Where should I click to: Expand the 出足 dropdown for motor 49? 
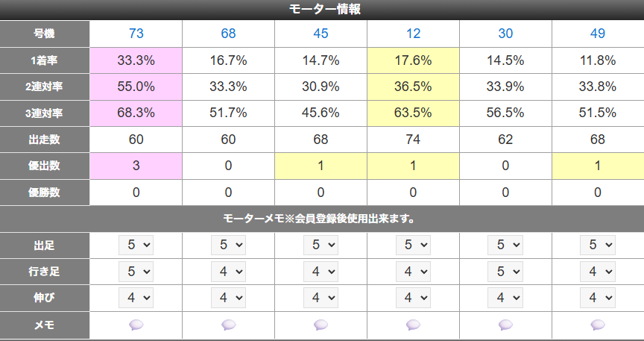click(598, 245)
